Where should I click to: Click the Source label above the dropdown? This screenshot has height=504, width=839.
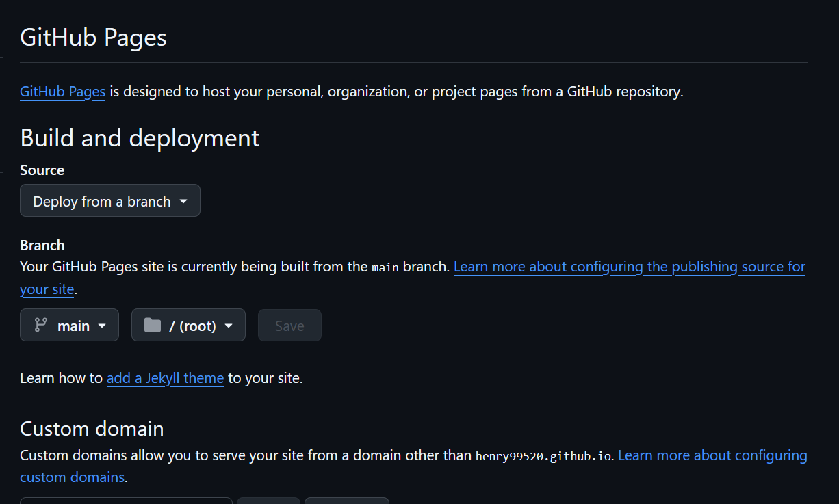[42, 170]
